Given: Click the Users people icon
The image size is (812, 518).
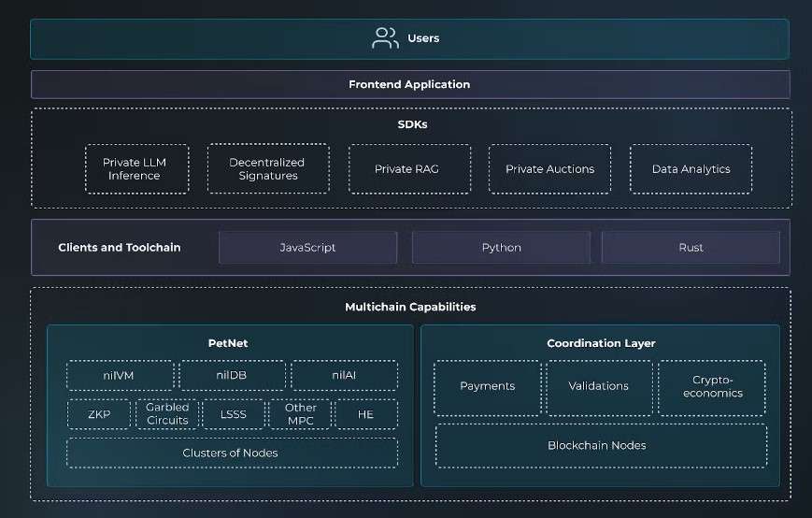Looking at the screenshot, I should [x=385, y=38].
